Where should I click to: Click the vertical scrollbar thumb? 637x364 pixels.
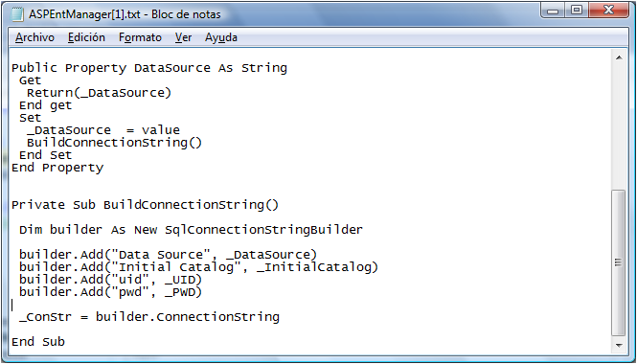pyautogui.click(x=619, y=262)
